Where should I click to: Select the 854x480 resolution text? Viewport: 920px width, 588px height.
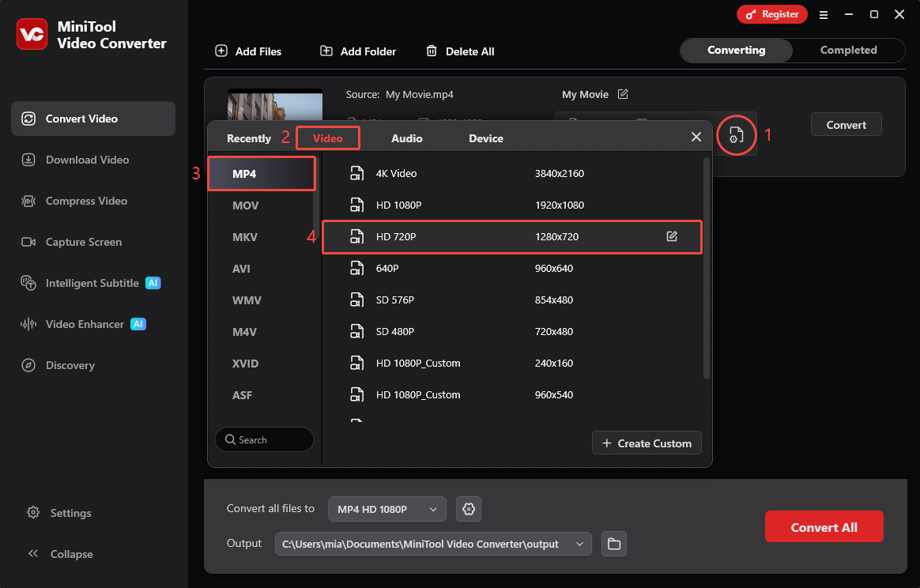coord(554,300)
